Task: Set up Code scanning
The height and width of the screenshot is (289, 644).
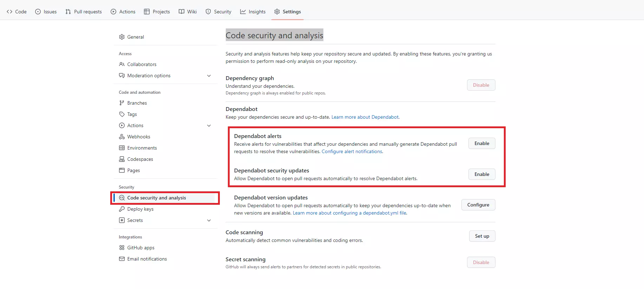Action: [482, 236]
